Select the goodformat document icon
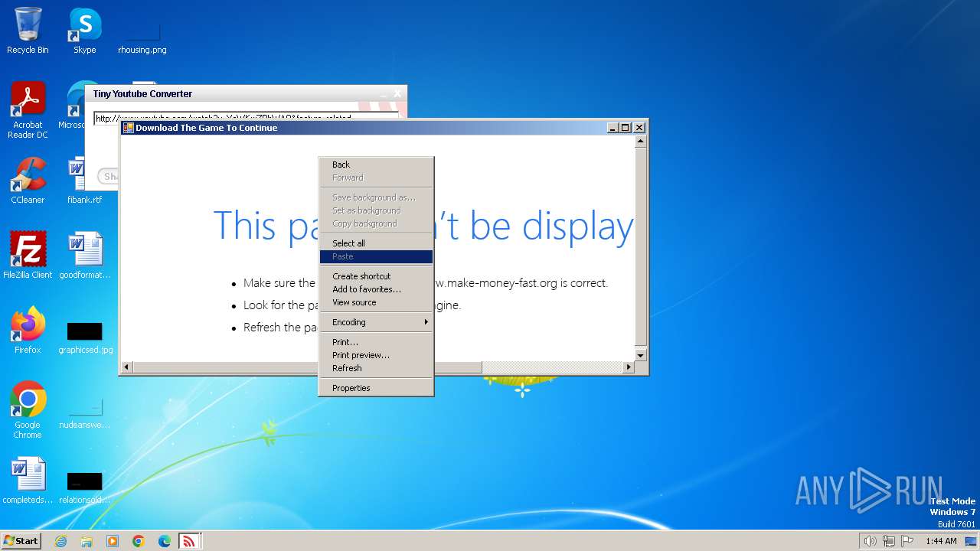 [x=84, y=256]
